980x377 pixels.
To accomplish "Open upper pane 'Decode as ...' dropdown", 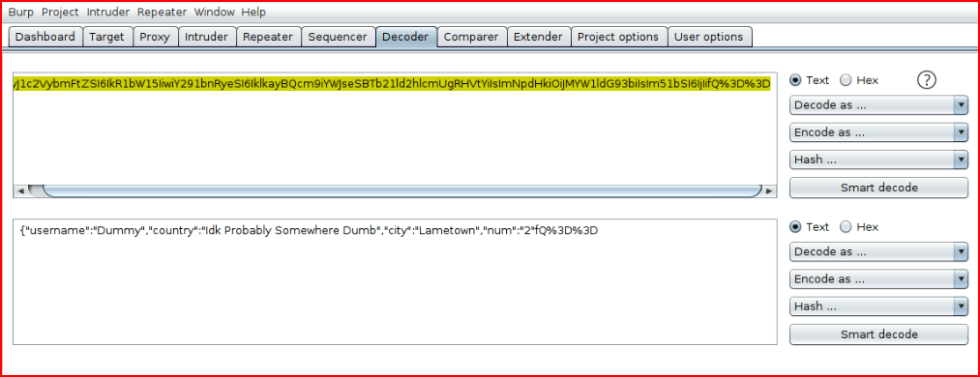I will 878,105.
